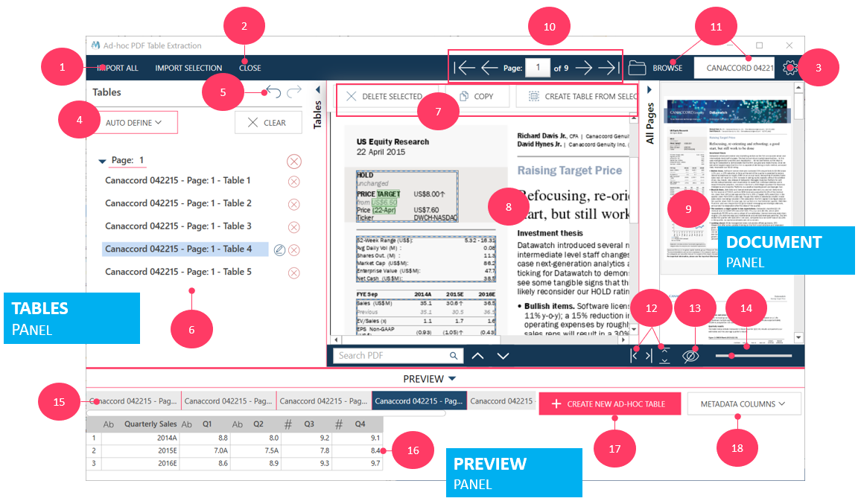Collapse the Page: 1 tree node
Image resolution: width=861 pixels, height=504 pixels.
[x=101, y=162]
